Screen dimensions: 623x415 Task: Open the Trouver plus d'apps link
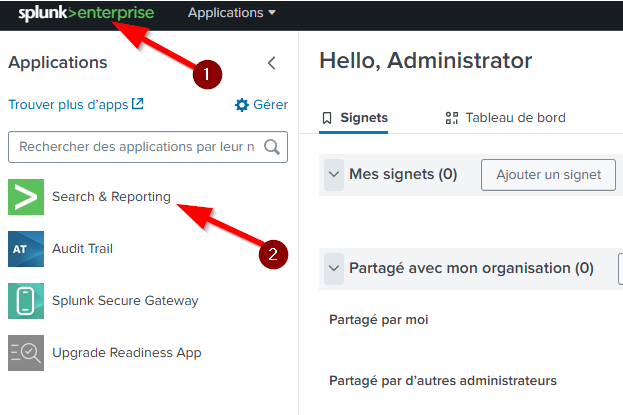(x=75, y=104)
